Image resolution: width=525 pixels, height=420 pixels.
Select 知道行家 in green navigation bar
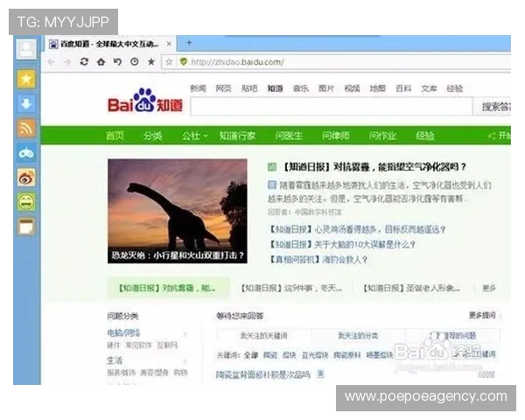coord(237,136)
